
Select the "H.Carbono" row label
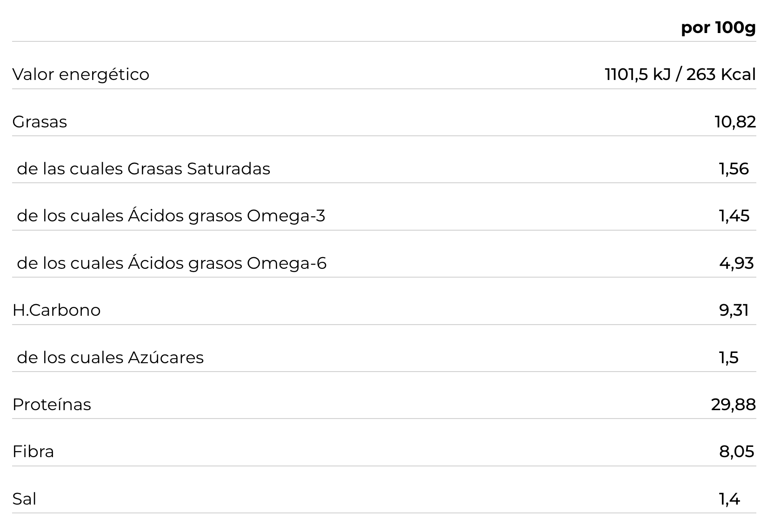point(57,310)
